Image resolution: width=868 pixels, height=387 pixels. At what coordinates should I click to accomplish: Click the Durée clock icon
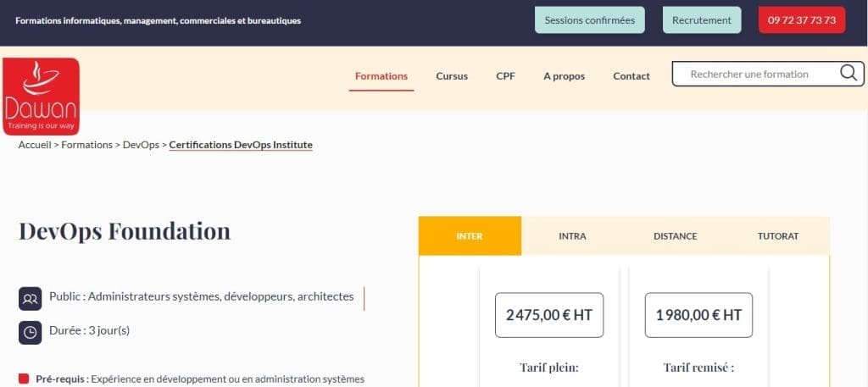[x=30, y=333]
